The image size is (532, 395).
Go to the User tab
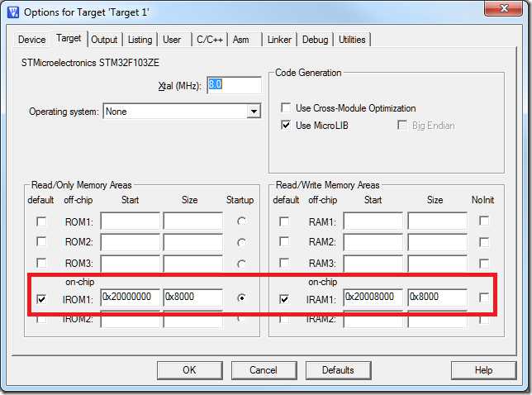tap(172, 40)
